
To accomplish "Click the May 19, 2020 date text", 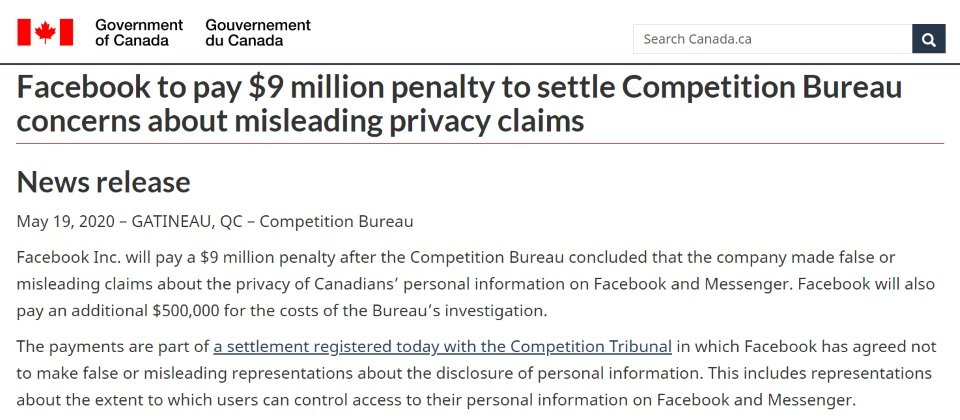I will click(66, 221).
